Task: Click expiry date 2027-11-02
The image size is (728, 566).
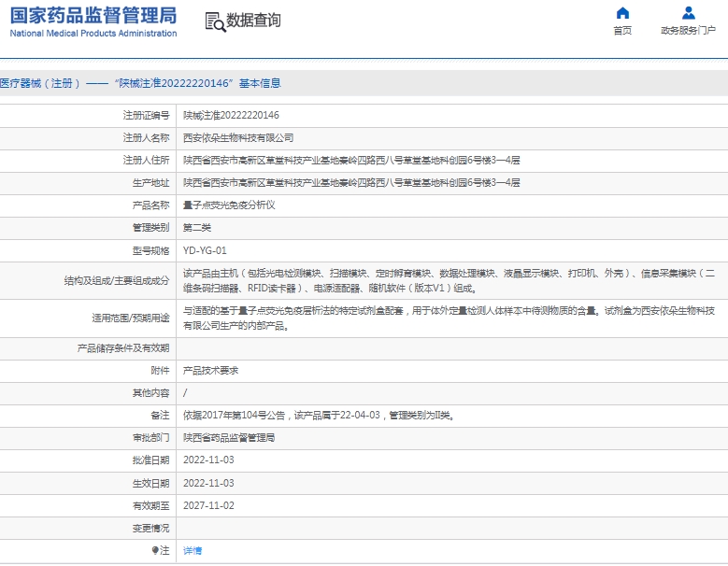Action: (208, 505)
